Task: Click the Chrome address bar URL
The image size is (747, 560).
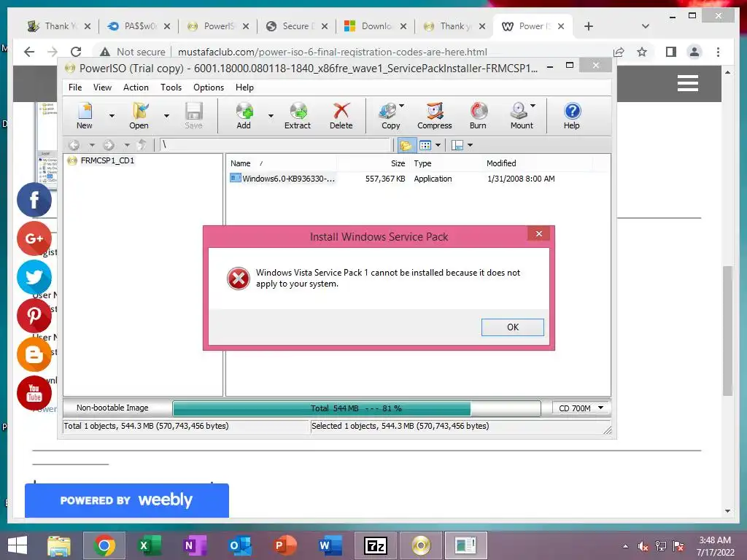Action: (333, 52)
